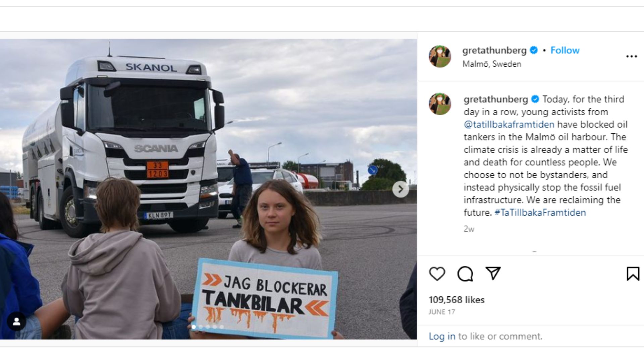The height and width of the screenshot is (362, 644).
Task: Open comments via speech bubble icon
Action: click(465, 274)
